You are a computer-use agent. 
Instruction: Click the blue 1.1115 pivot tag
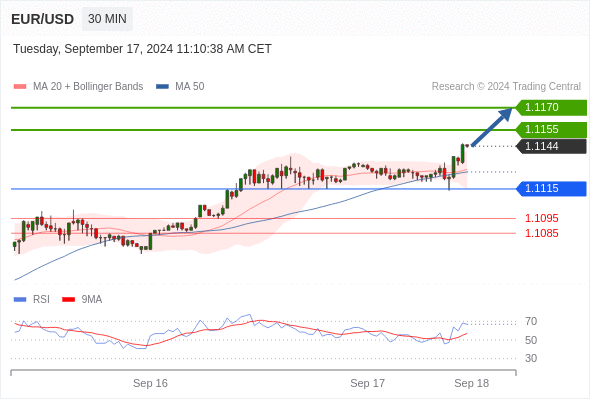tap(551, 189)
